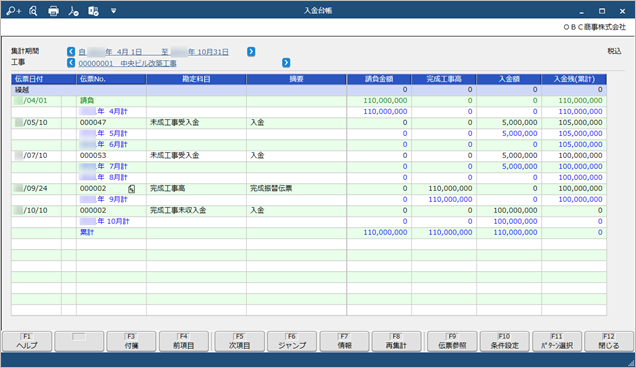Go to previous 工事 with left arrow
Viewport: 636px width, 368px height.
[x=71, y=62]
